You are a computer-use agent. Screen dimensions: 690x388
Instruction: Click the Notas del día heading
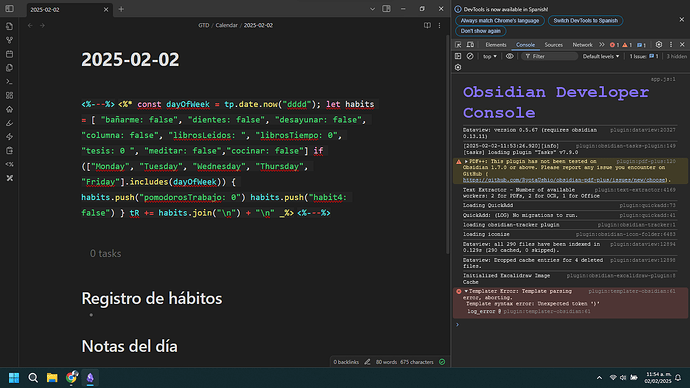click(129, 346)
